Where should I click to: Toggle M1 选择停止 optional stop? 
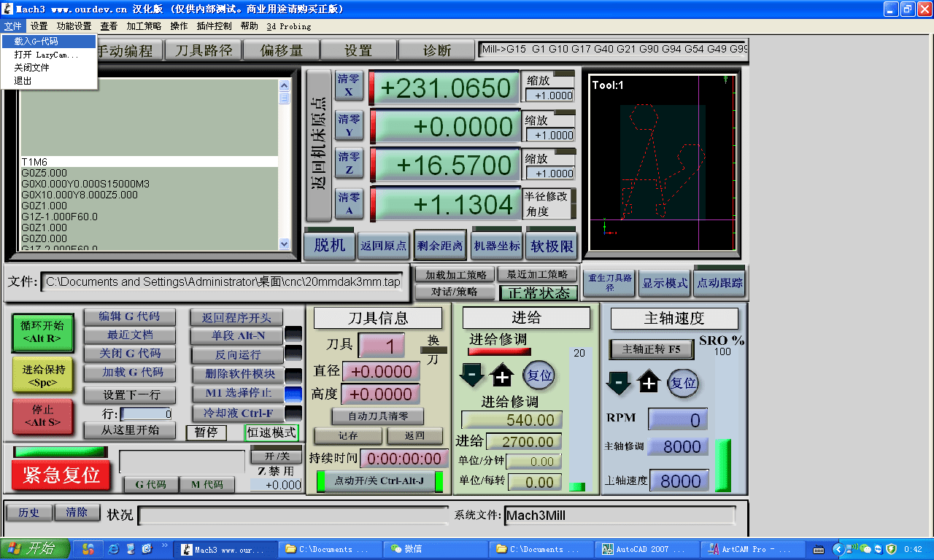[x=236, y=393]
